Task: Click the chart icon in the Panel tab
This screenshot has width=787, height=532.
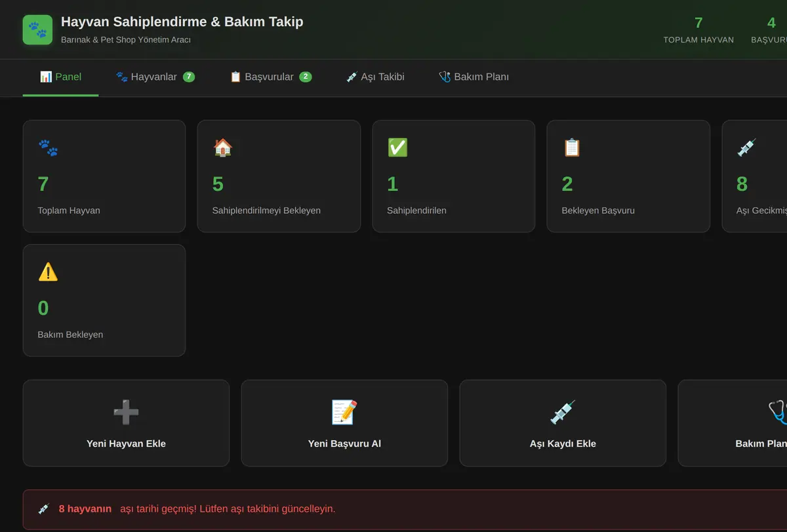Action: click(x=46, y=77)
